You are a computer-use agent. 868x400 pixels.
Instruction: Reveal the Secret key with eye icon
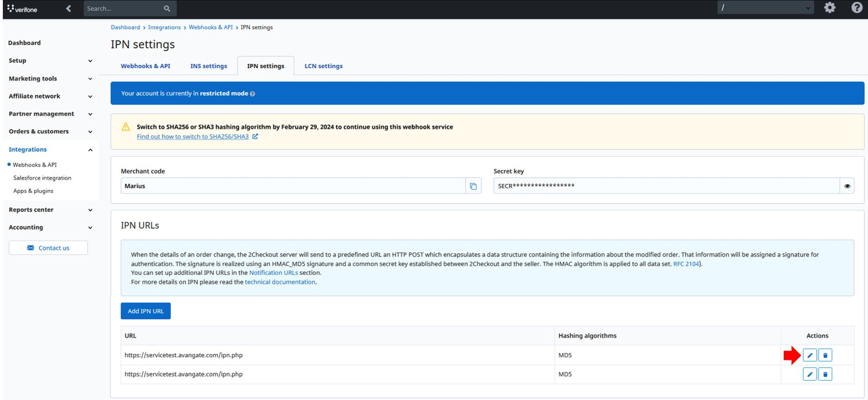pos(847,186)
